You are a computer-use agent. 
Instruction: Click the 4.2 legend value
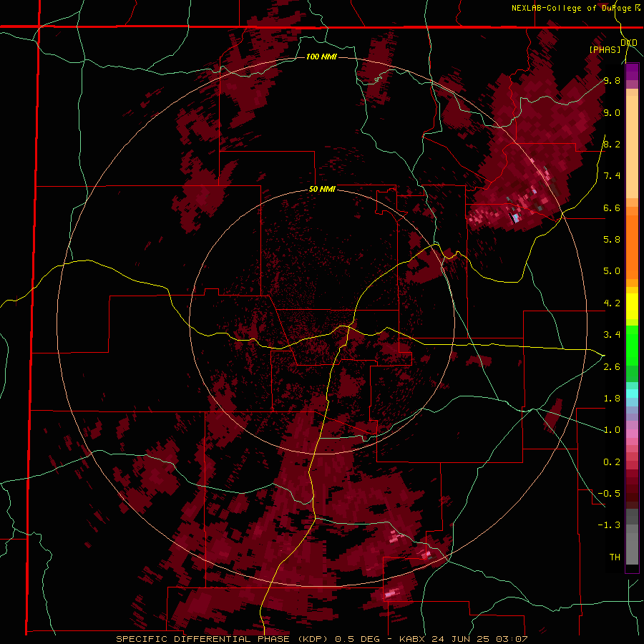(x=612, y=303)
